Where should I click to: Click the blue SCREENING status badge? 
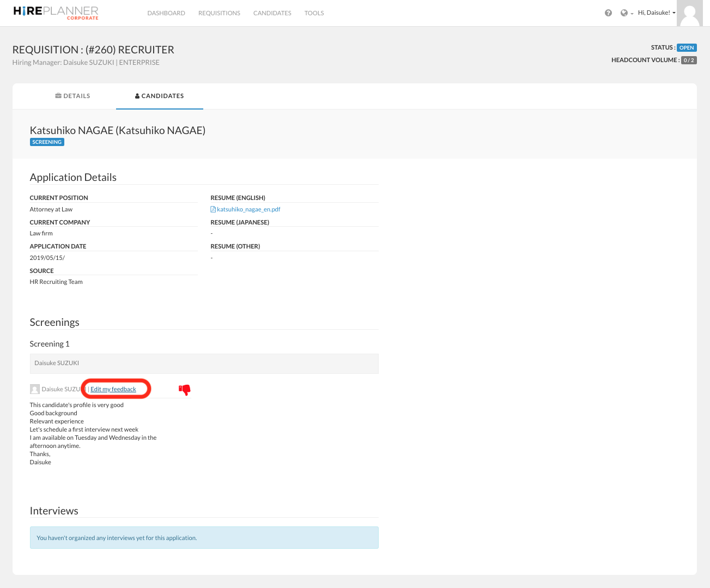click(47, 142)
